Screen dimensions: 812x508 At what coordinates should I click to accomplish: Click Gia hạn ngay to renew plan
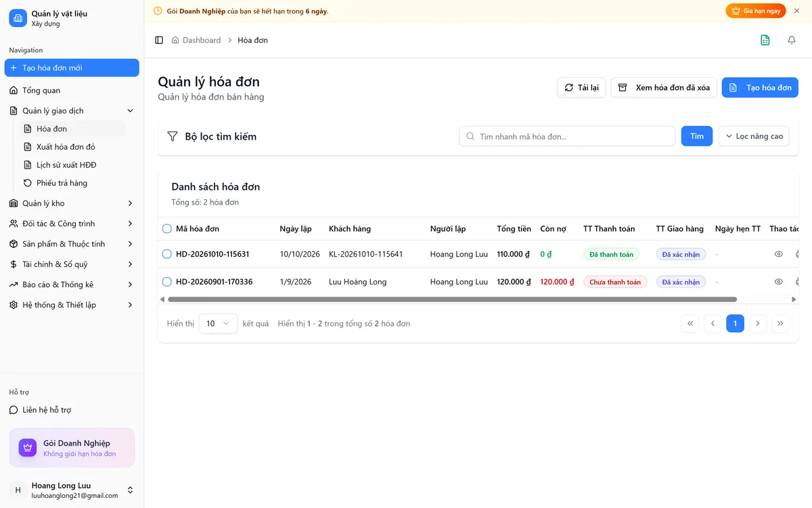[756, 11]
